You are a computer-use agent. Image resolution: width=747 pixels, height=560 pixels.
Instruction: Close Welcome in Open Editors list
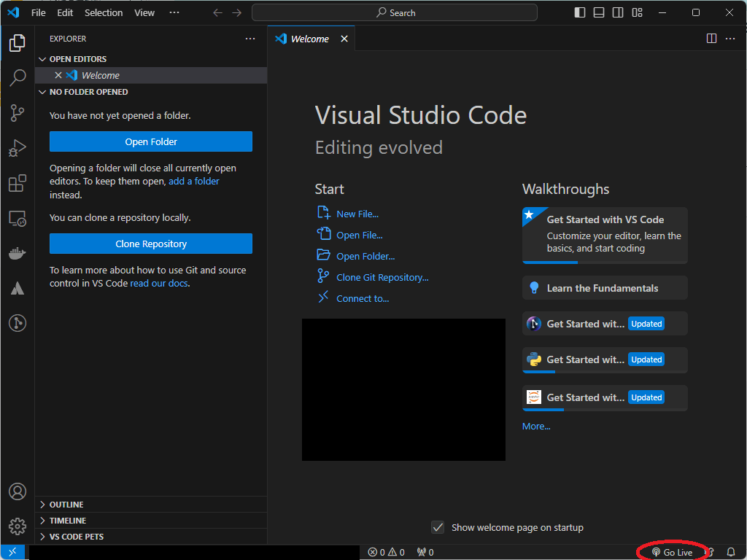58,75
